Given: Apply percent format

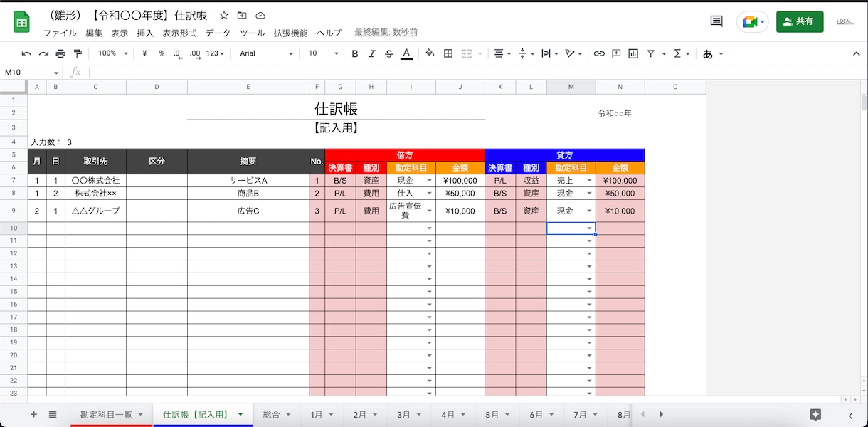Looking at the screenshot, I should pyautogui.click(x=162, y=53).
